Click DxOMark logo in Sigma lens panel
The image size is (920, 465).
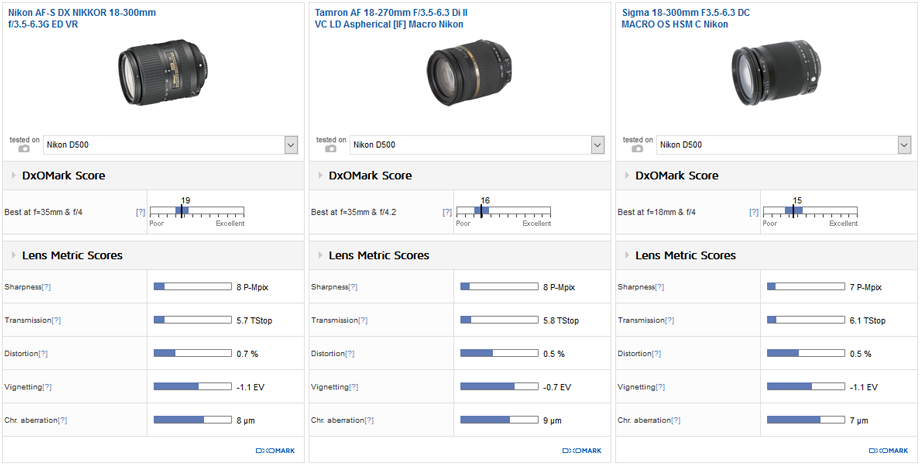(889, 450)
